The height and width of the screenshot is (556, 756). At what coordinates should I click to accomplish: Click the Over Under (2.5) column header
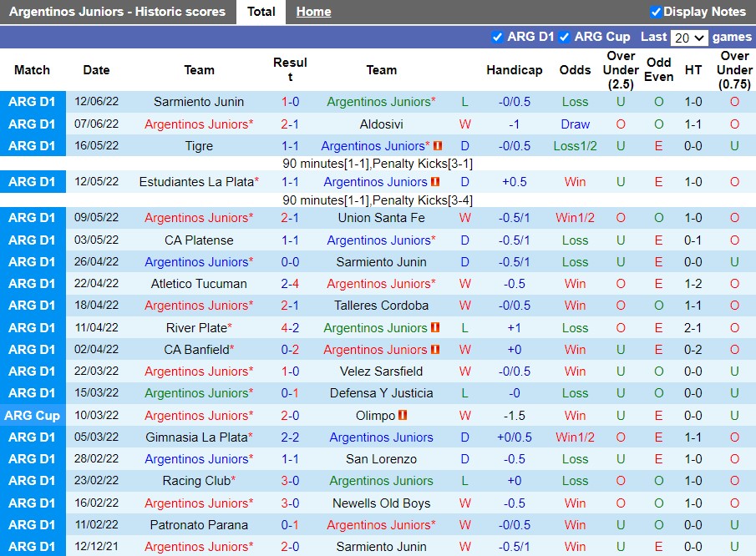(621, 70)
